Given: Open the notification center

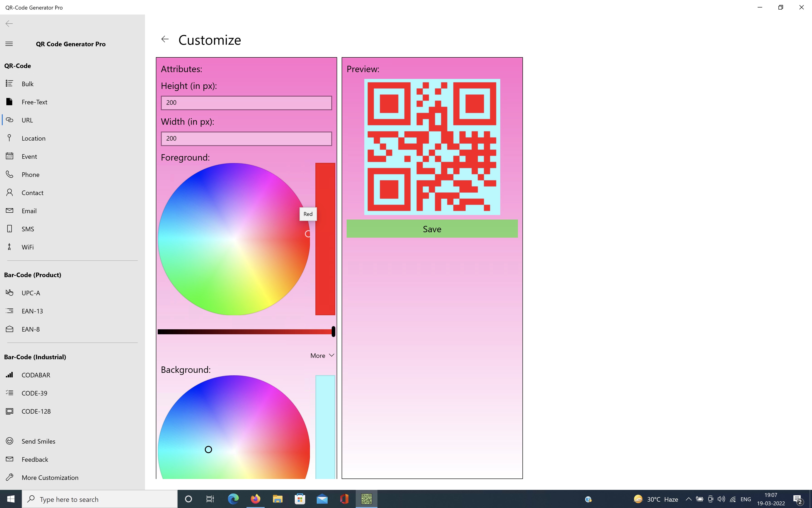Looking at the screenshot, I should coord(797,499).
